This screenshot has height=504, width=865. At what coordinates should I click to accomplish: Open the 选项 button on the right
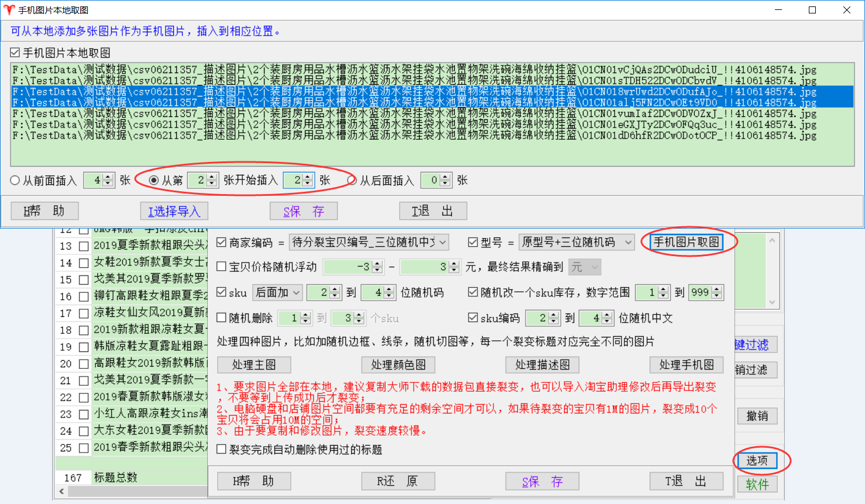point(757,461)
